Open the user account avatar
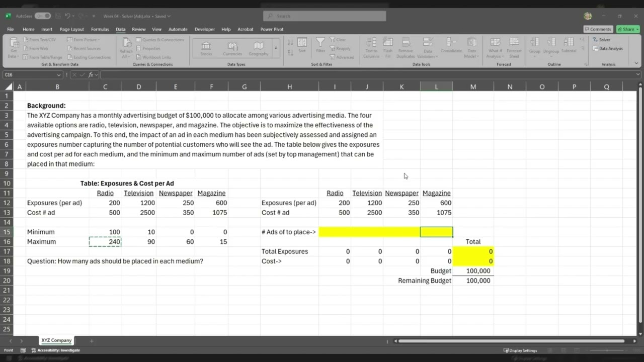The width and height of the screenshot is (644, 362). point(588,16)
